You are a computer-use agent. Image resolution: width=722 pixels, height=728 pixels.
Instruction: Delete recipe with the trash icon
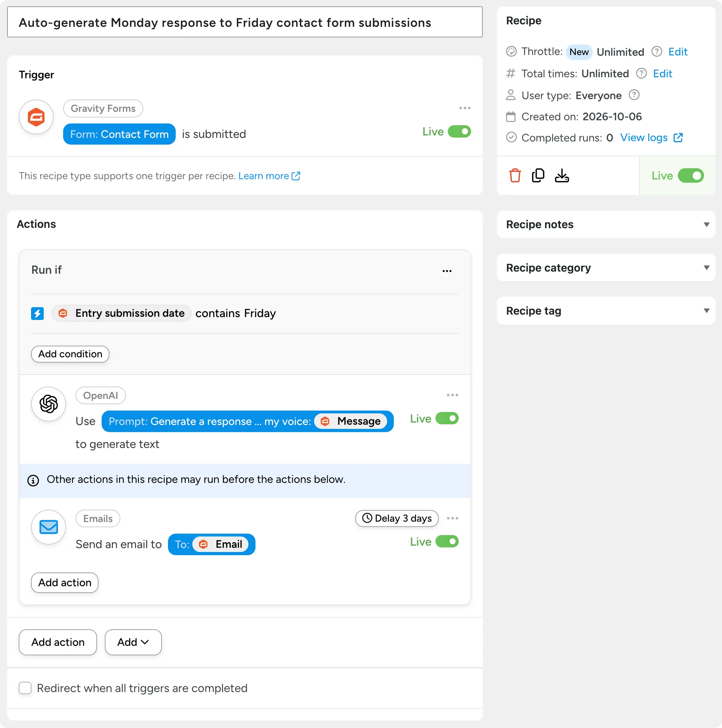click(x=515, y=176)
